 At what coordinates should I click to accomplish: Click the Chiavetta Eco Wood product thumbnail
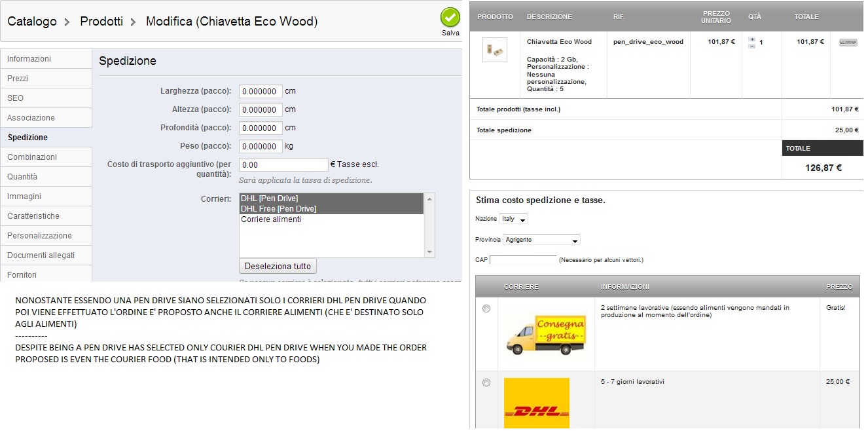494,50
